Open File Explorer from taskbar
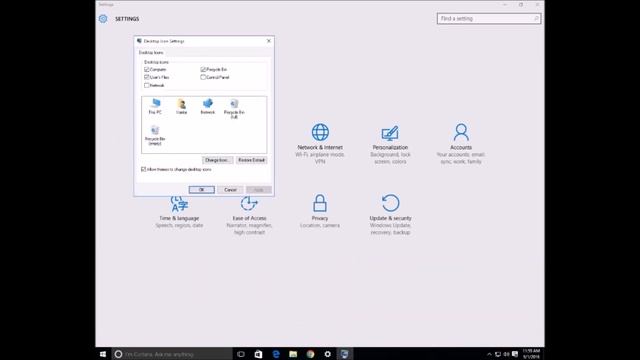The width and height of the screenshot is (640, 360). coord(293,354)
